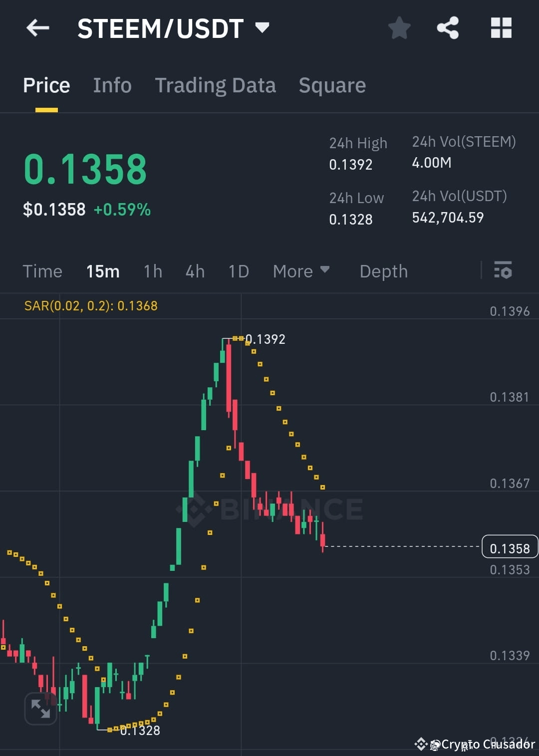Toggle the favorite star for STEEM/USDT
539x756 pixels.
pos(399,28)
